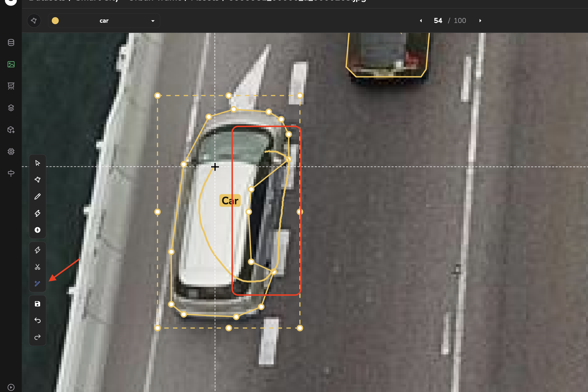The image size is (588, 392).
Task: Expand the car class dropdown
Action: point(104,21)
